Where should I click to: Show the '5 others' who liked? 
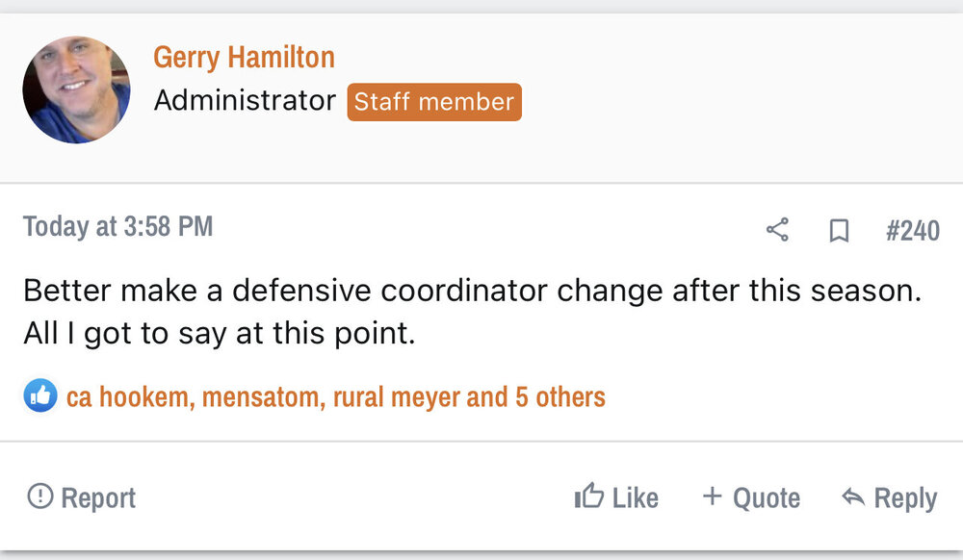(x=560, y=396)
